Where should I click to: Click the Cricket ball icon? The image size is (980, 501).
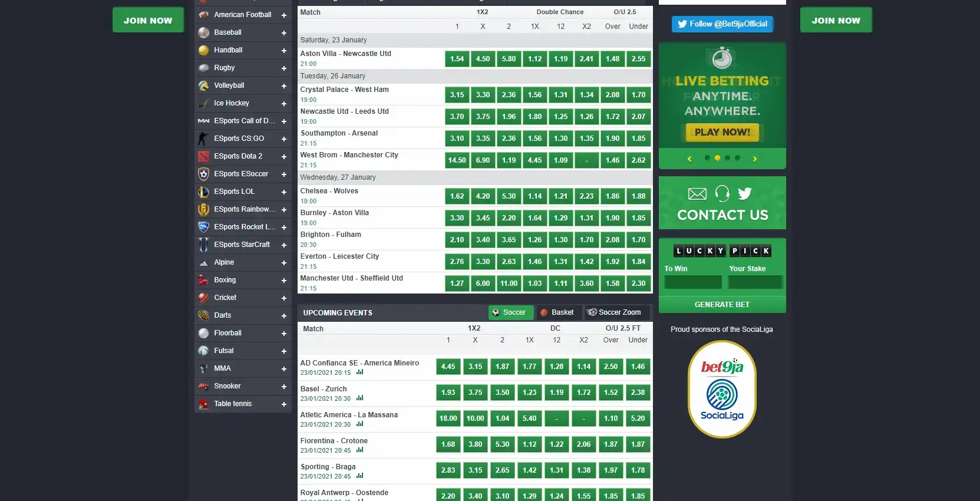click(203, 298)
